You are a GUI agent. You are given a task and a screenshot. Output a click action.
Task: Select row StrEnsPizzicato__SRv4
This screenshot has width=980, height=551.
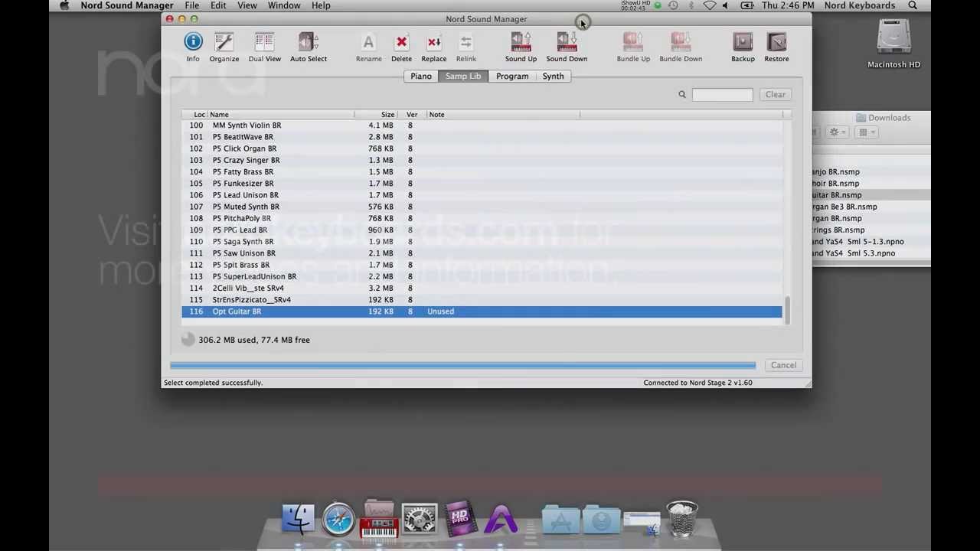point(482,299)
